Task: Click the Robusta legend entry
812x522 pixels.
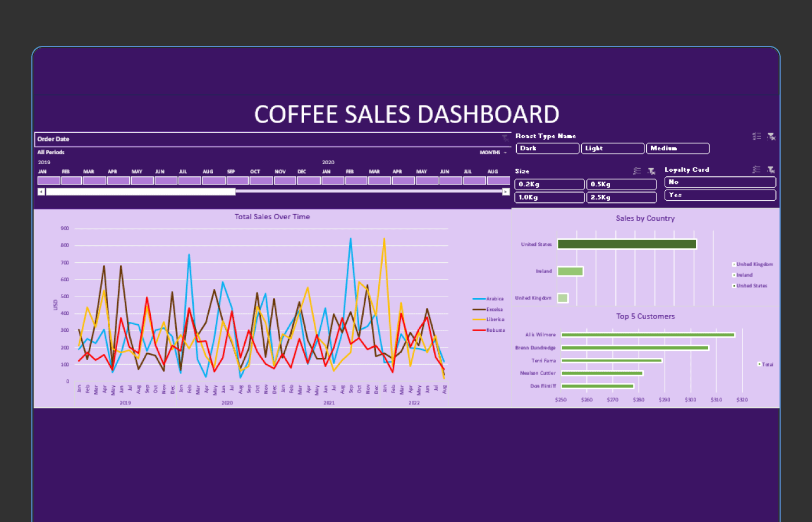Action: (489, 330)
